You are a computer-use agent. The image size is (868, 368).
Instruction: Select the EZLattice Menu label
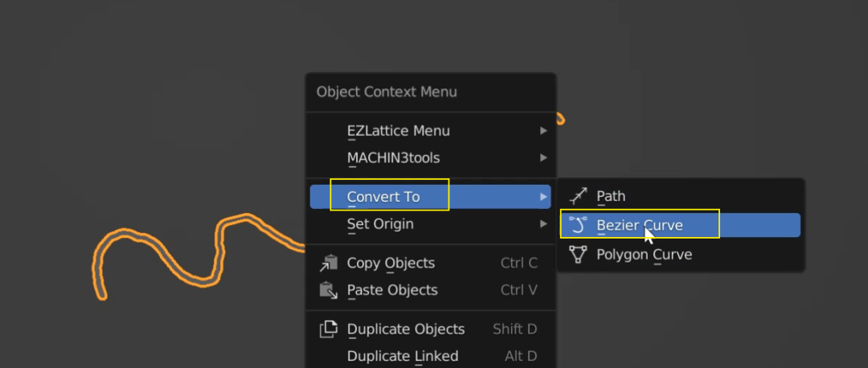coord(399,131)
